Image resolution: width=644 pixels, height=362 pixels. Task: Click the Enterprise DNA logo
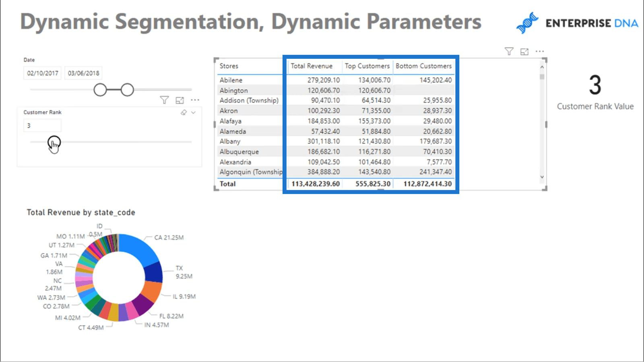tap(577, 23)
